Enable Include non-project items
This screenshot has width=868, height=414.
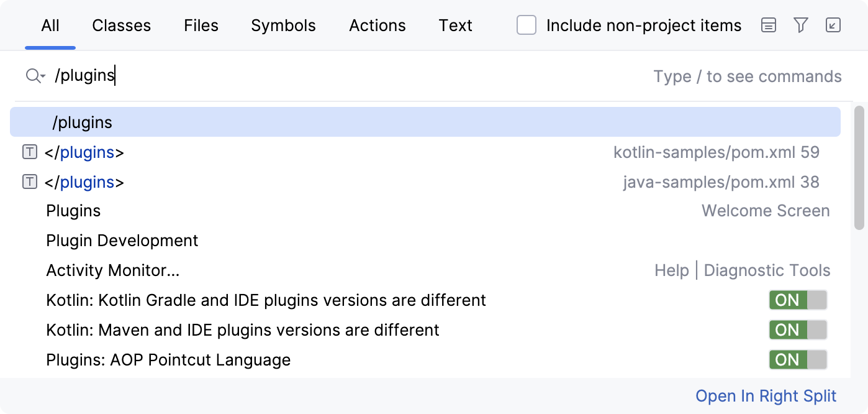[x=526, y=25]
